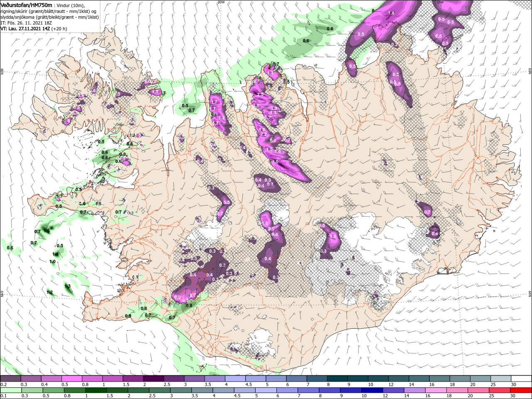Click the 'VT: Lau. 27.11.2021 14Z' valid time

(25, 29)
